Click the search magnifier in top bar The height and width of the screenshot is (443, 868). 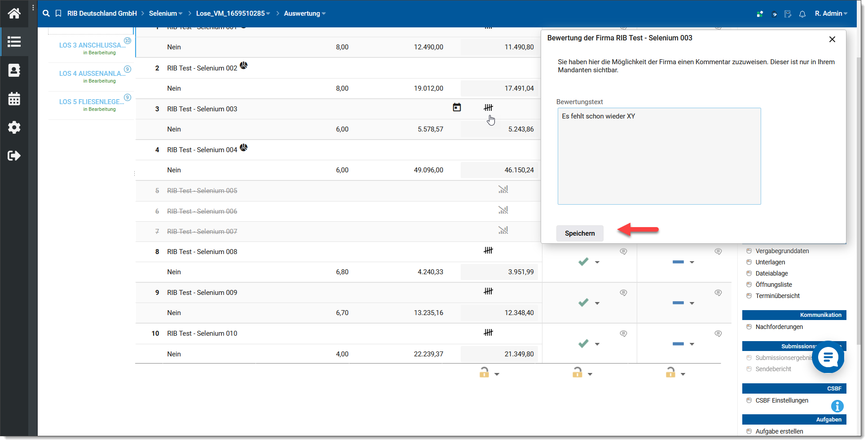click(46, 13)
